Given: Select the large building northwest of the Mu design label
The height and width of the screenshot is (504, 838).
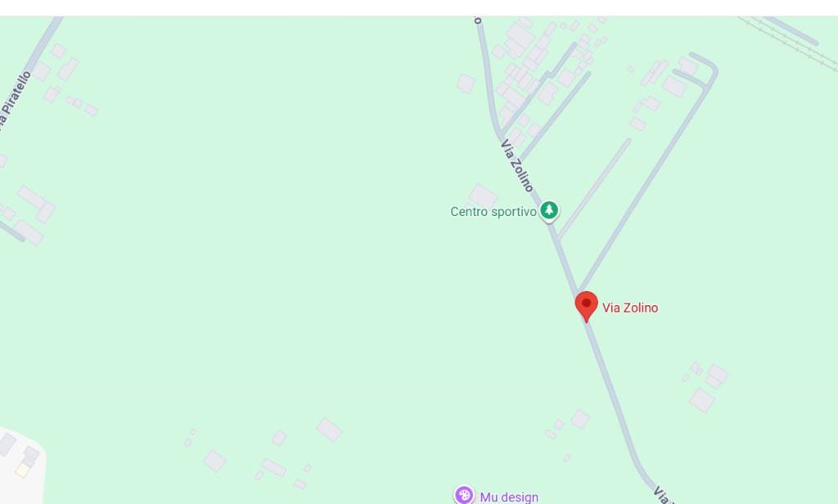Looking at the screenshot, I should pos(329,430).
